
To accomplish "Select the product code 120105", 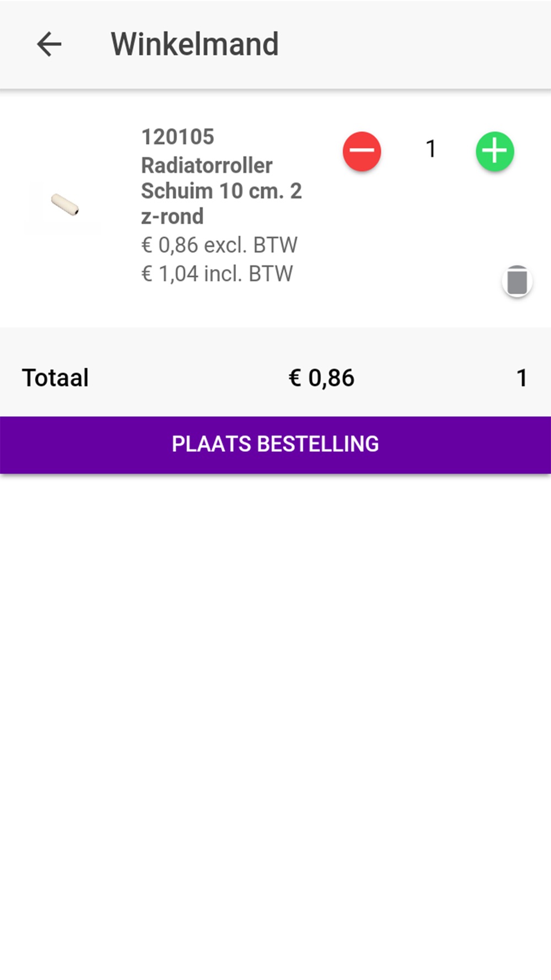I will click(x=177, y=137).
